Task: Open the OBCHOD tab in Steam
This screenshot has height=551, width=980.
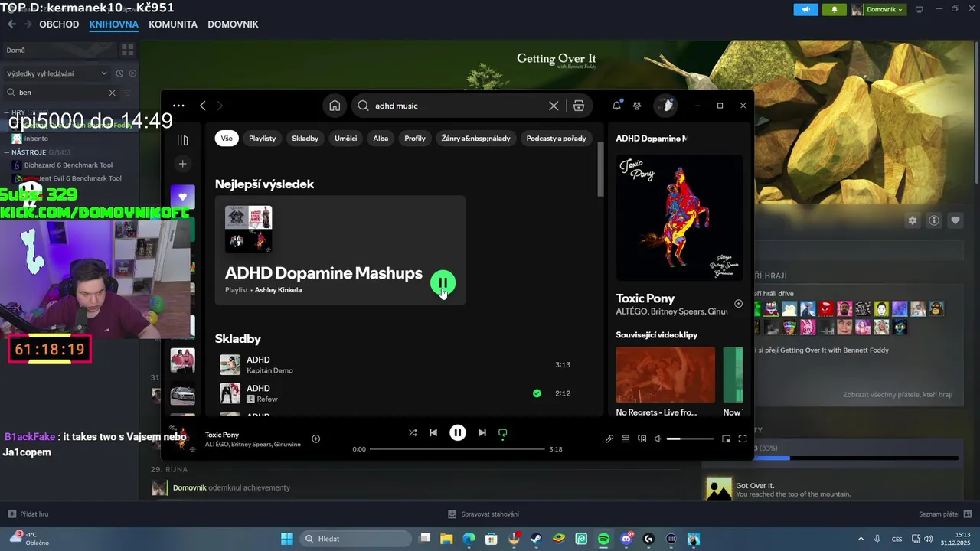Action: pos(59,24)
